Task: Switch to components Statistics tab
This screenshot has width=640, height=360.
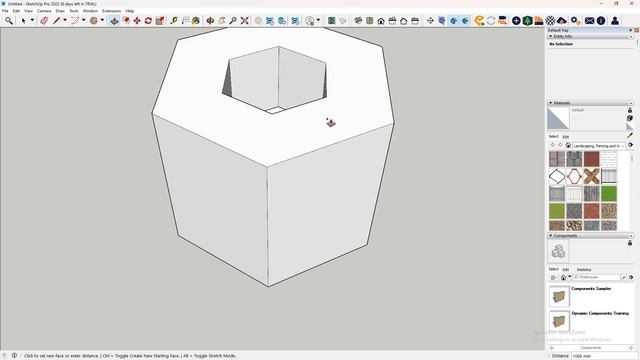Action: coord(584,269)
